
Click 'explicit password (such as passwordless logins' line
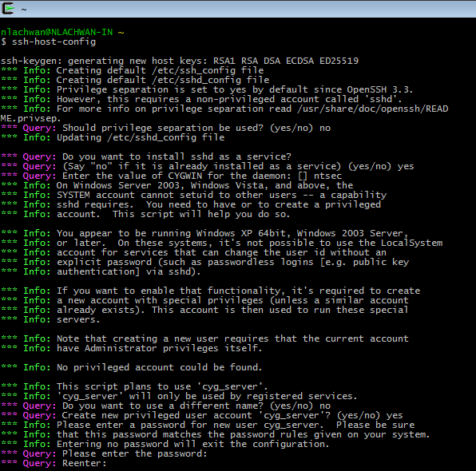[205, 262]
